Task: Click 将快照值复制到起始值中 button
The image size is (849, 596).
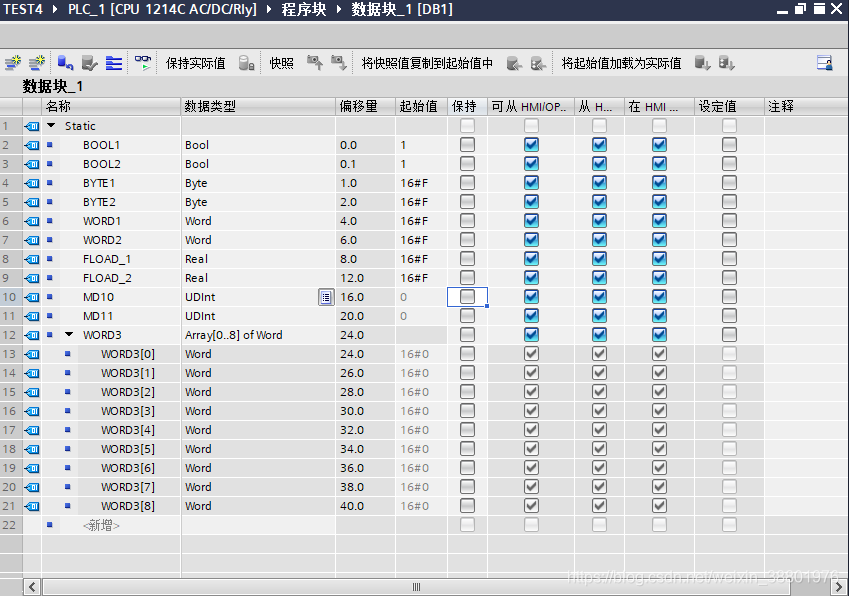Action: click(427, 63)
